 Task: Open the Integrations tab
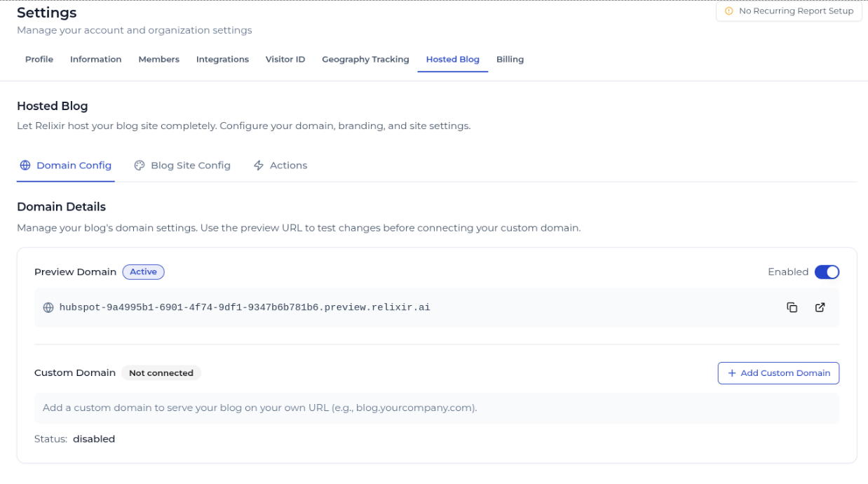[x=222, y=60]
